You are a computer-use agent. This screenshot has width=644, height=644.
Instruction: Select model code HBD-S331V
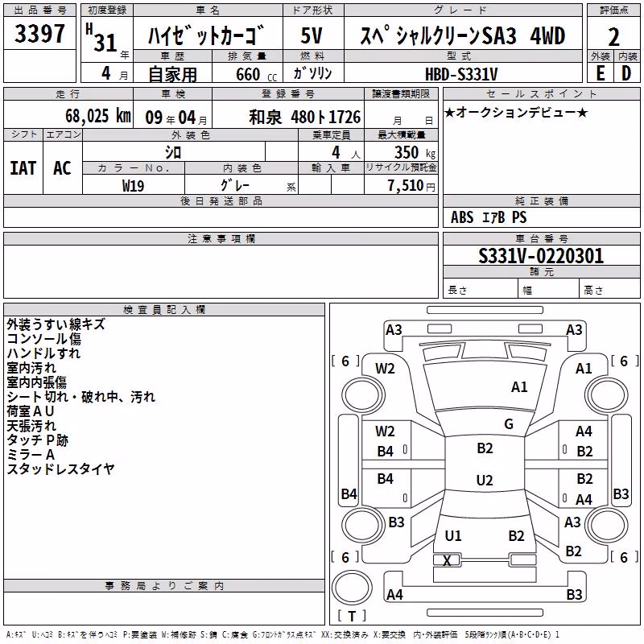(461, 74)
